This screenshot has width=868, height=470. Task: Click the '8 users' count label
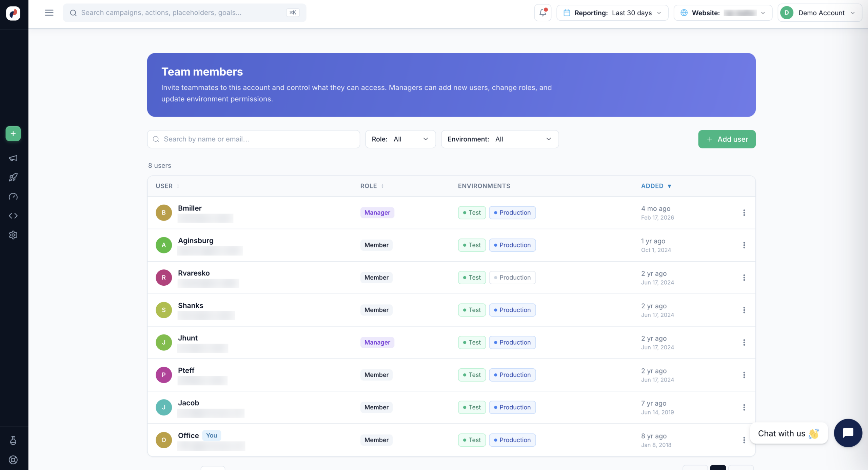(x=160, y=166)
